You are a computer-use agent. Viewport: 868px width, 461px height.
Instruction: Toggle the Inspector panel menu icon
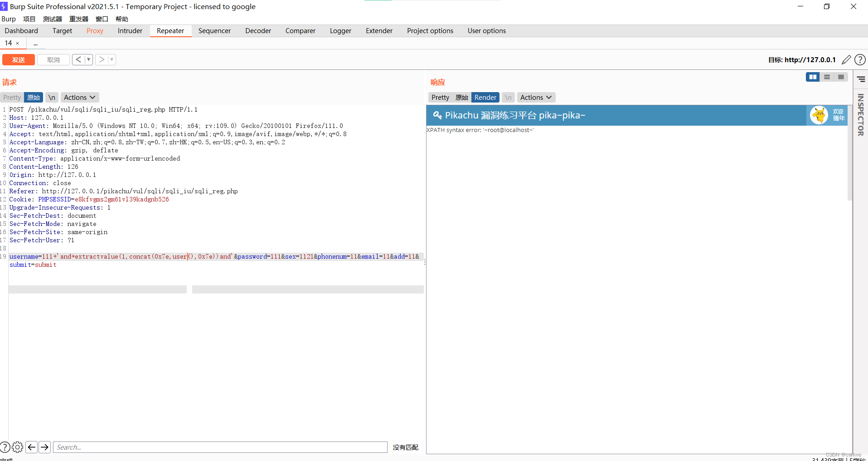[861, 79]
